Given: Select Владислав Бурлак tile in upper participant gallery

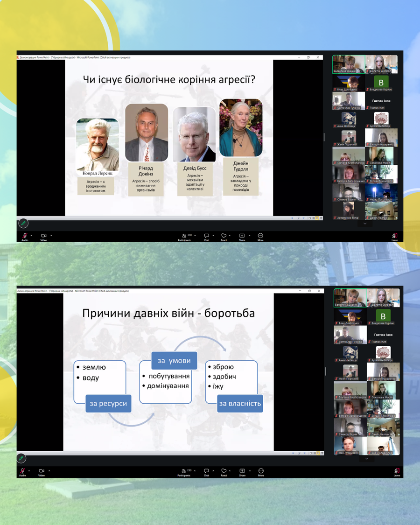Looking at the screenshot, I should pyautogui.click(x=381, y=83).
